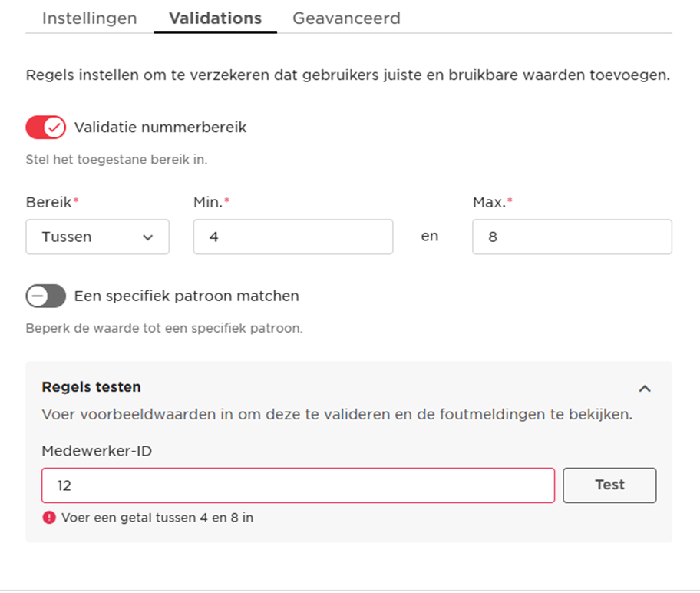This screenshot has height=593, width=700.
Task: Select the Validations tab
Action: point(215,18)
